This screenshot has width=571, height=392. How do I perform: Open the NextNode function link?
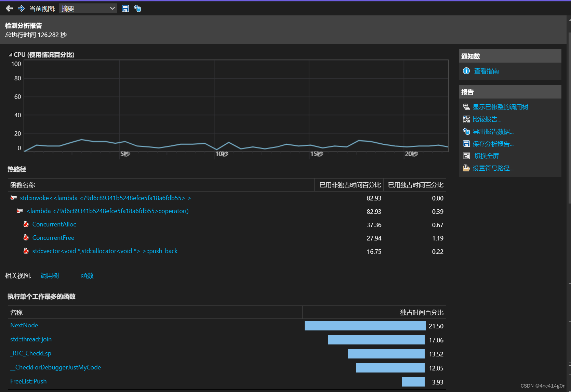click(x=24, y=325)
